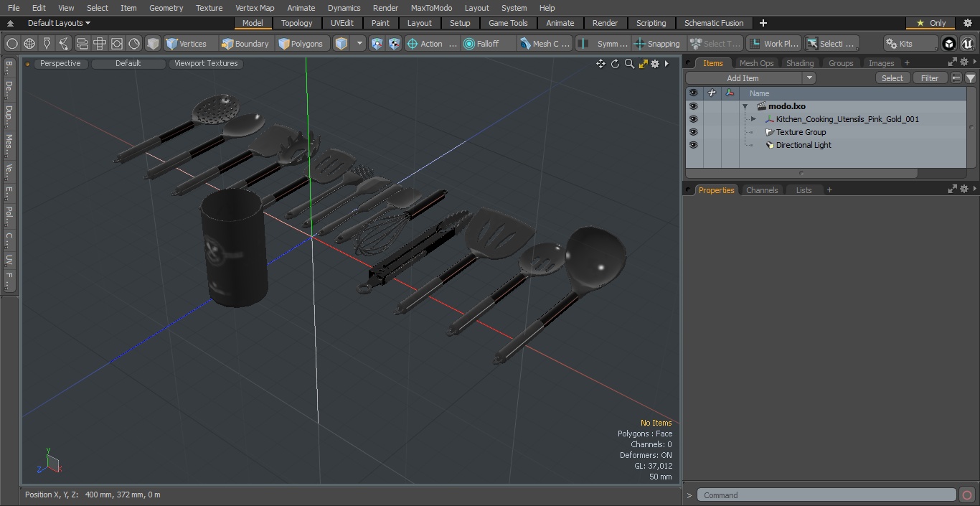980x506 pixels.
Task: Open the Add Item dropdown arrow
Action: (x=809, y=78)
